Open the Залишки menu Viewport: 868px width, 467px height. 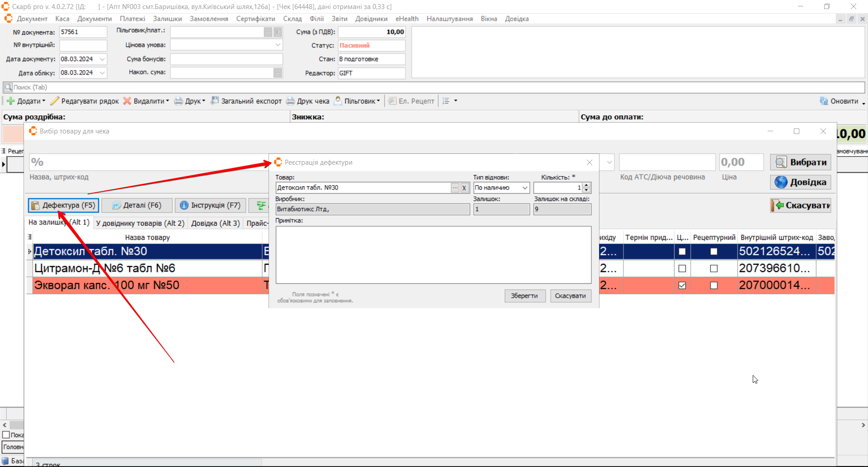(x=167, y=19)
